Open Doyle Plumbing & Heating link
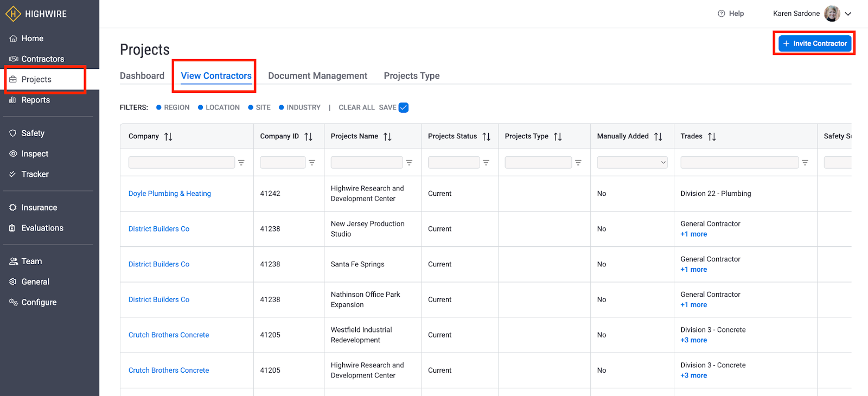The image size is (868, 396). pyautogui.click(x=169, y=194)
